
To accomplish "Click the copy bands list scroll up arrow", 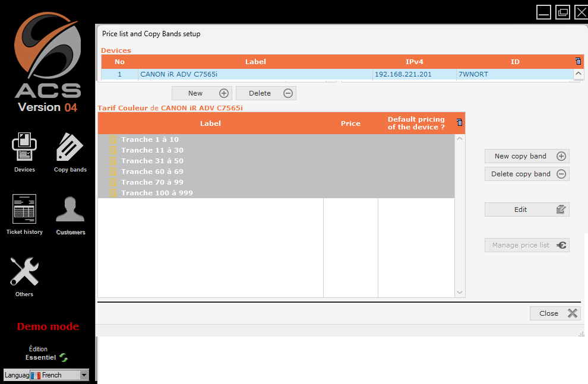I will 460,139.
